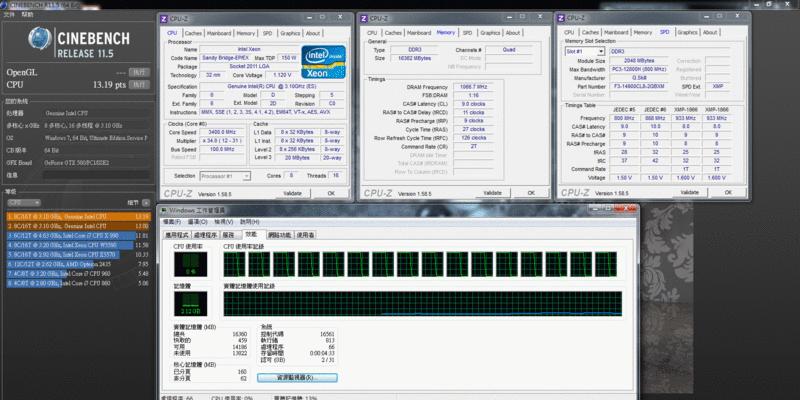Open the CPU ranking dropdown in Cinebench

coord(23,203)
